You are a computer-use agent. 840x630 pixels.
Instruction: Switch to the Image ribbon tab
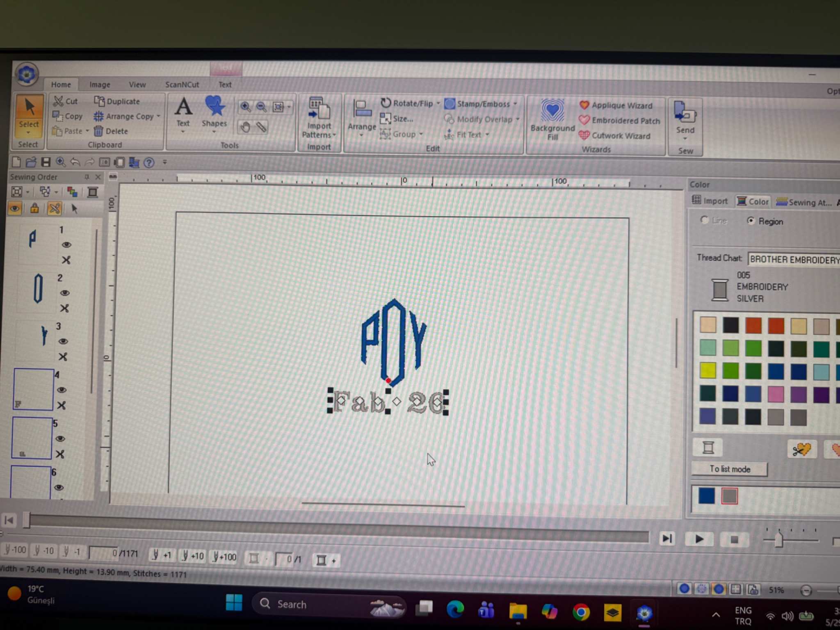tap(100, 84)
